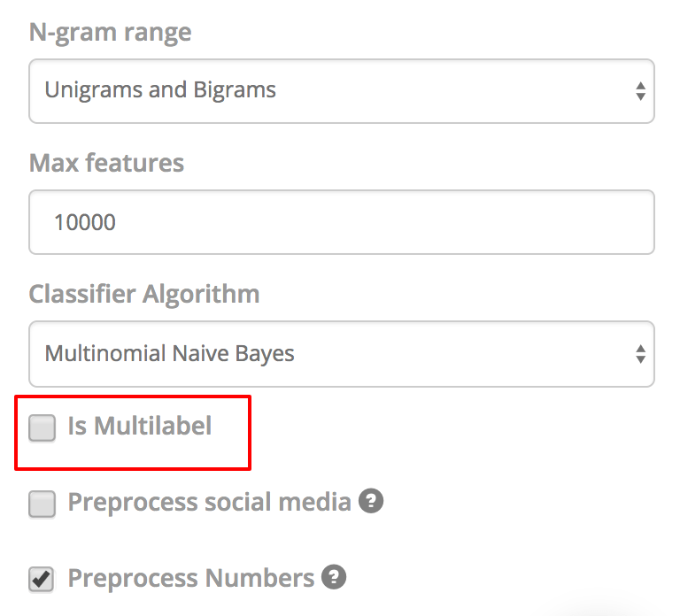Expand the Classifier Algorithm select box
Screen dimensions: 680x616
click(341, 354)
